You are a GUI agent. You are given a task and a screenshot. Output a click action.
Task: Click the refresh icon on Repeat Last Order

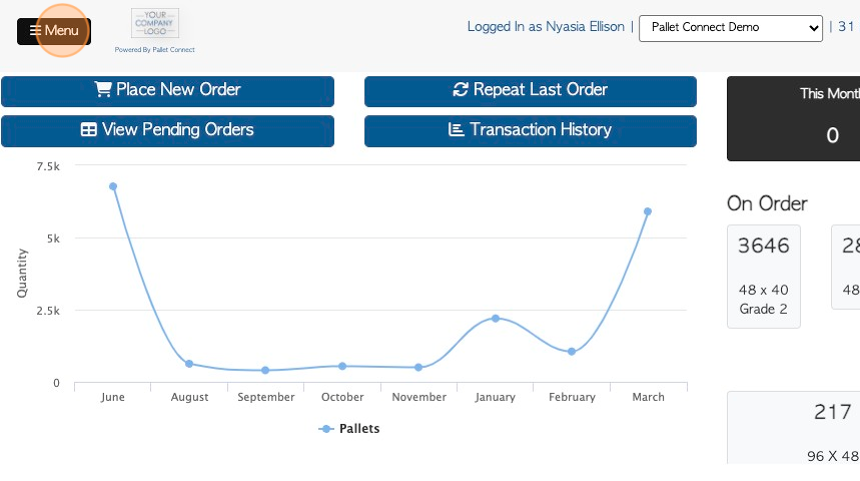(x=460, y=89)
